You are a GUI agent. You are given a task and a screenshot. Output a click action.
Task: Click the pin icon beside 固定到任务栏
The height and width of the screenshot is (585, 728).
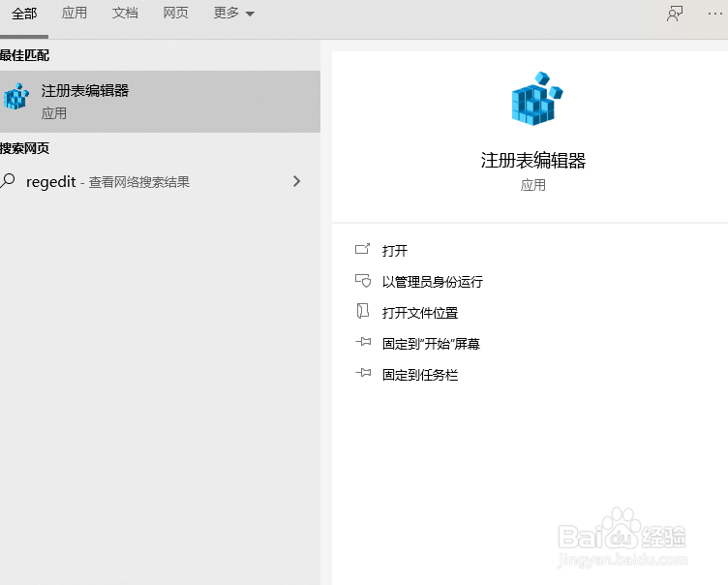coord(363,373)
